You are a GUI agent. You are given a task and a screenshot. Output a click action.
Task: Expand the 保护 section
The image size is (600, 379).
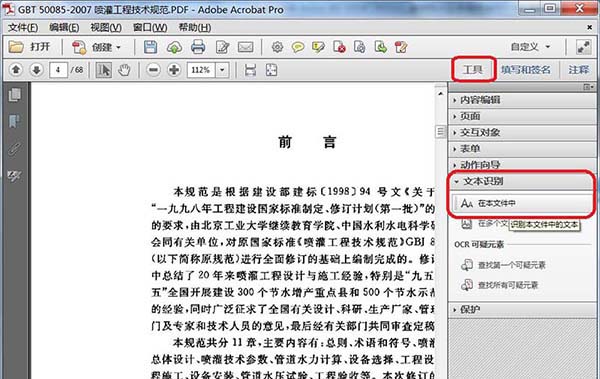pos(522,309)
